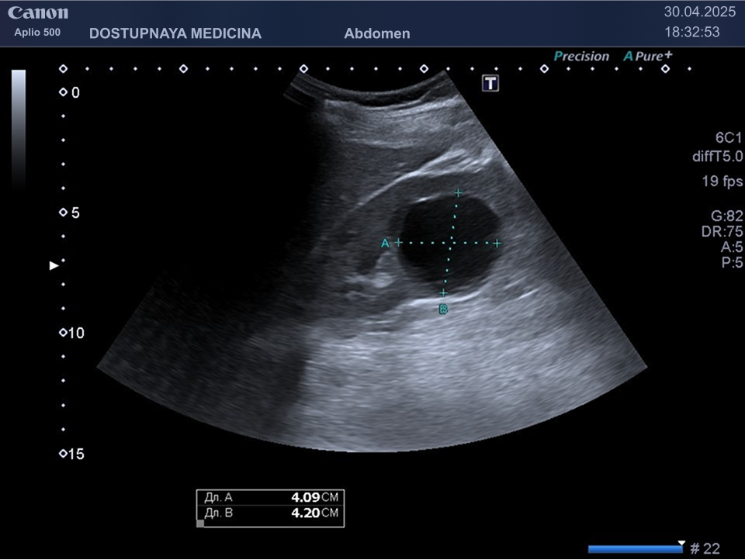This screenshot has height=560, width=745.
Task: Open the 6C1 transducer selection
Action: (729, 137)
